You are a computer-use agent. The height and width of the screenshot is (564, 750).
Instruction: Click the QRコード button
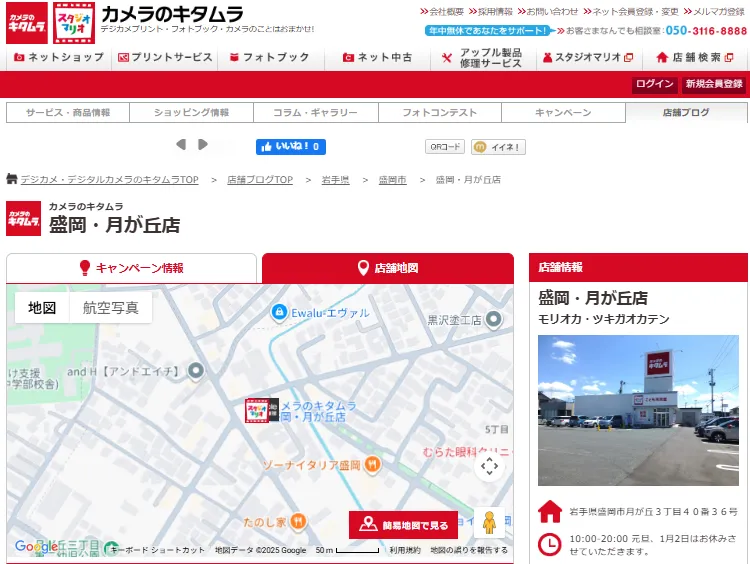click(445, 147)
